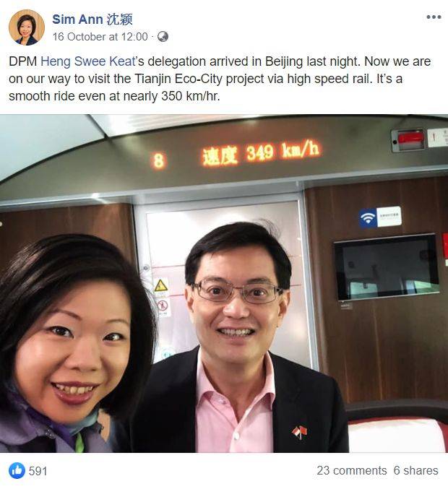This screenshot has width=448, height=489.
Task: Click the red emergency handle in photo
Action: [410, 139]
